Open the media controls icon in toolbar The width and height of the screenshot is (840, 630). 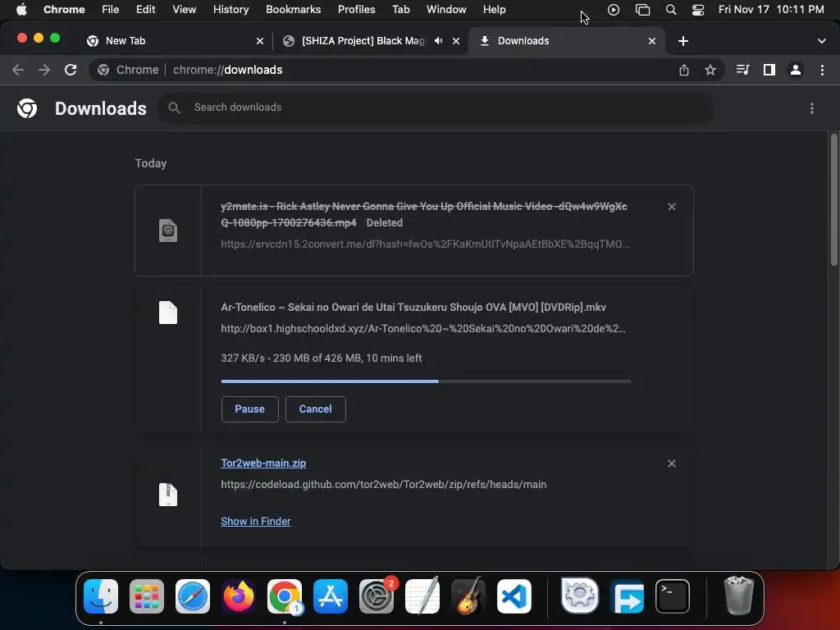click(x=742, y=70)
